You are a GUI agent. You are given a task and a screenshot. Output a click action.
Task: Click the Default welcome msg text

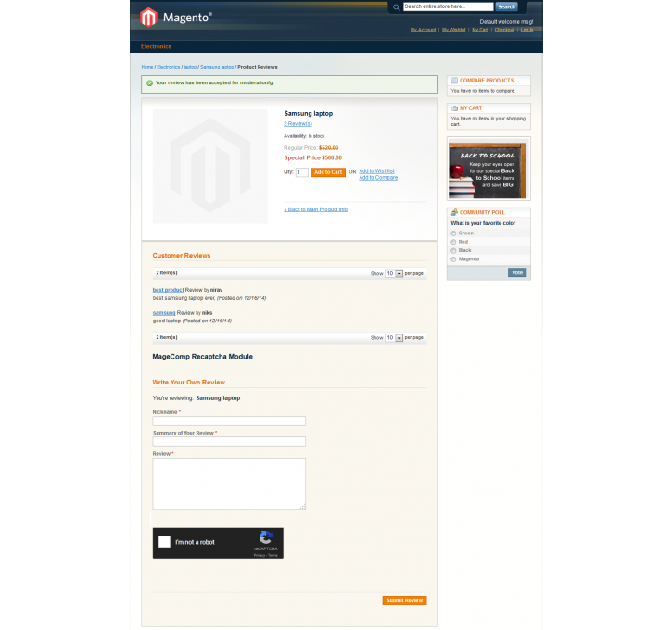(x=507, y=22)
